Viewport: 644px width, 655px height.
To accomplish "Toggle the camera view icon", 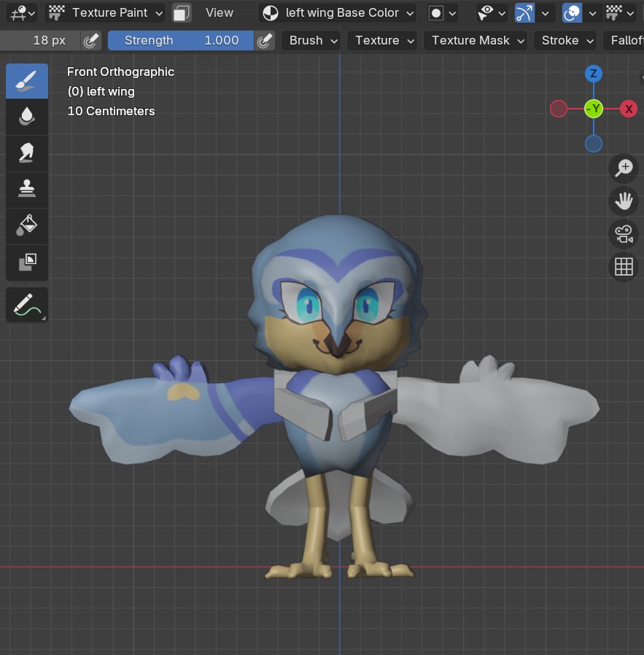I will [x=624, y=234].
